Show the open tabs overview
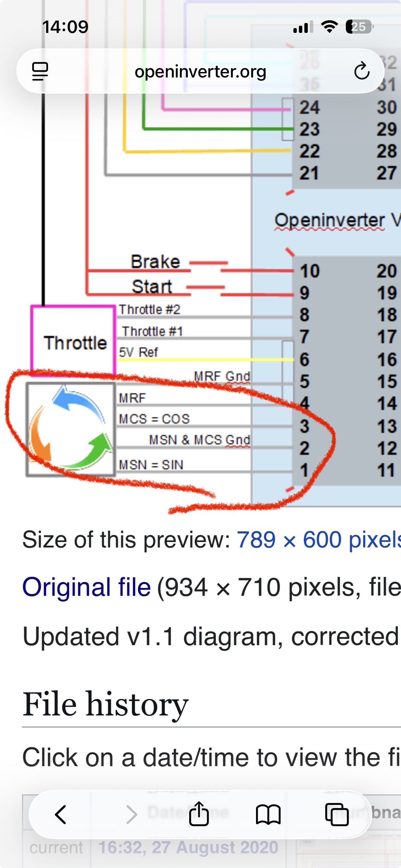Image resolution: width=401 pixels, height=868 pixels. [x=337, y=814]
